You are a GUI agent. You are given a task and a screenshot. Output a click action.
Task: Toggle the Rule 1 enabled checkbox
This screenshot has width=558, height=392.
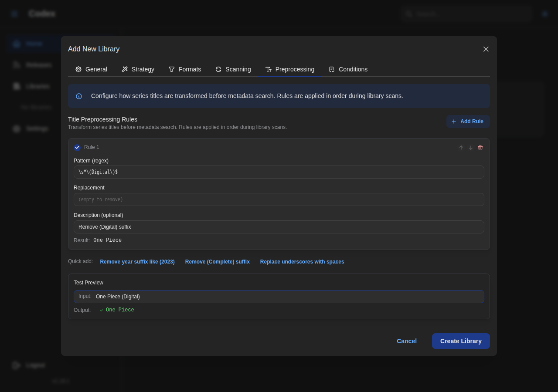coord(77,148)
